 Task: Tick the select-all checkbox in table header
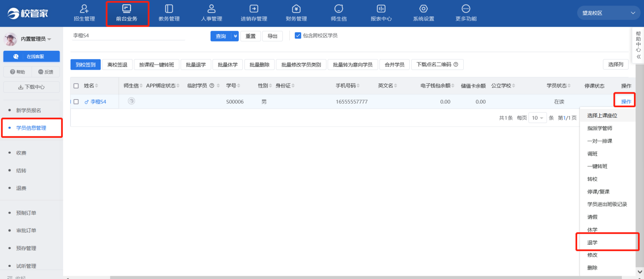(76, 86)
